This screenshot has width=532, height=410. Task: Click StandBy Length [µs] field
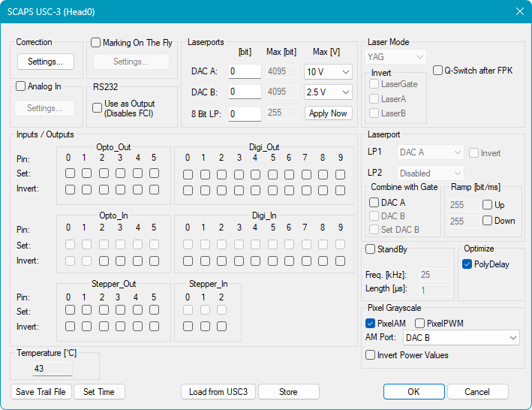pyautogui.click(x=435, y=290)
